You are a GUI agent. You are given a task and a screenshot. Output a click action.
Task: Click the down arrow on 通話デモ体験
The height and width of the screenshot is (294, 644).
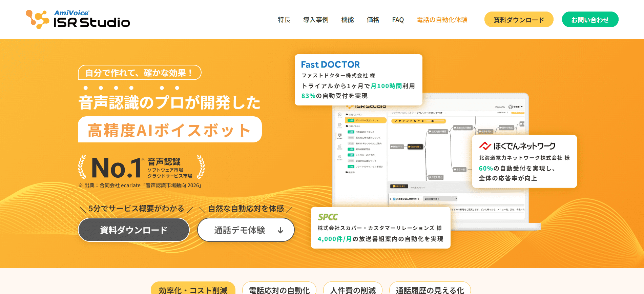pos(281,231)
